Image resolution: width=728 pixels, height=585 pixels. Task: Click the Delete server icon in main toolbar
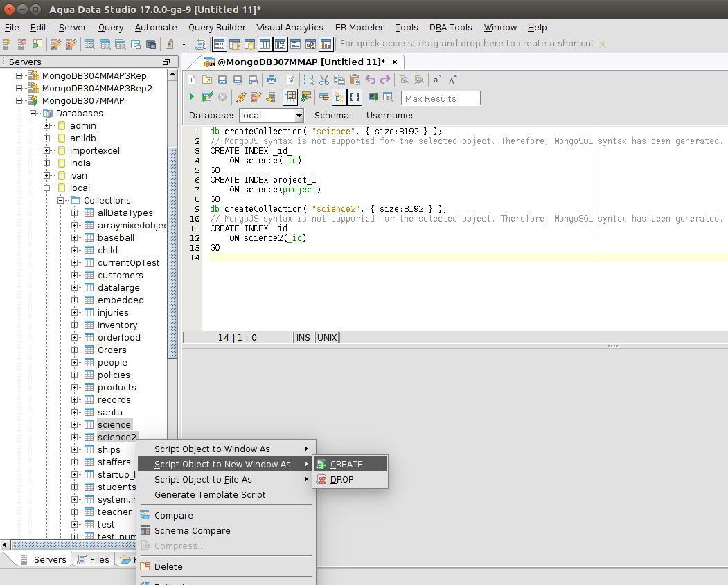[22, 44]
